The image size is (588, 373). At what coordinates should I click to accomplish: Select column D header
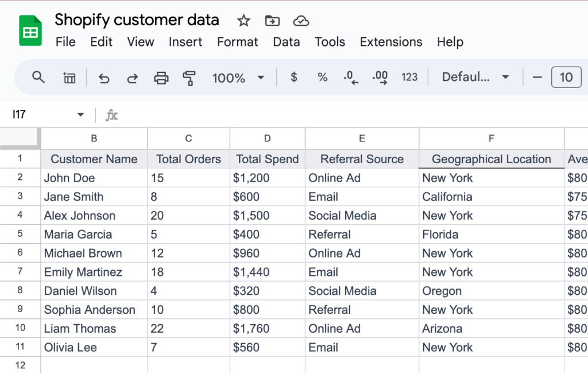coord(268,139)
